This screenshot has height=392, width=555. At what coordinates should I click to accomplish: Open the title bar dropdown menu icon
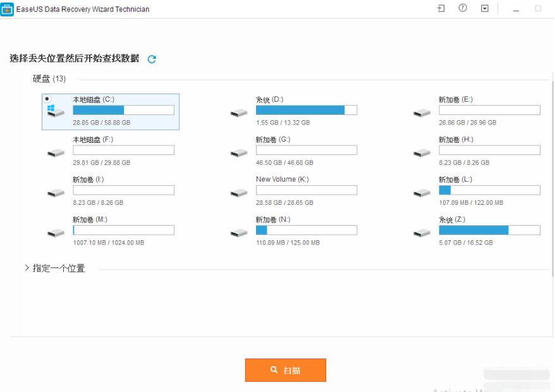(x=485, y=8)
